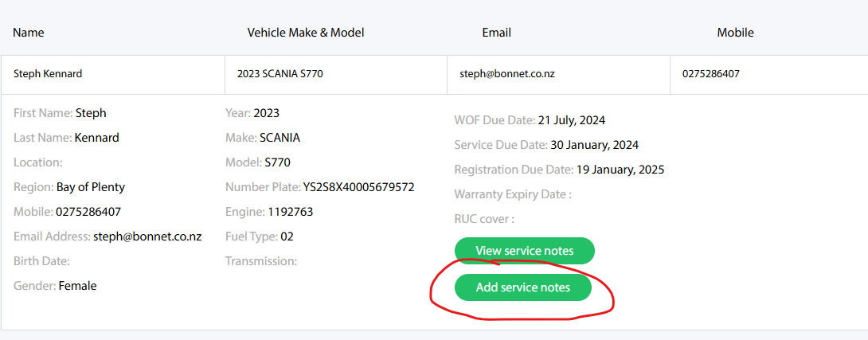The image size is (868, 340).
Task: Click the Region value Bay of Plenty
Action: coord(91,187)
